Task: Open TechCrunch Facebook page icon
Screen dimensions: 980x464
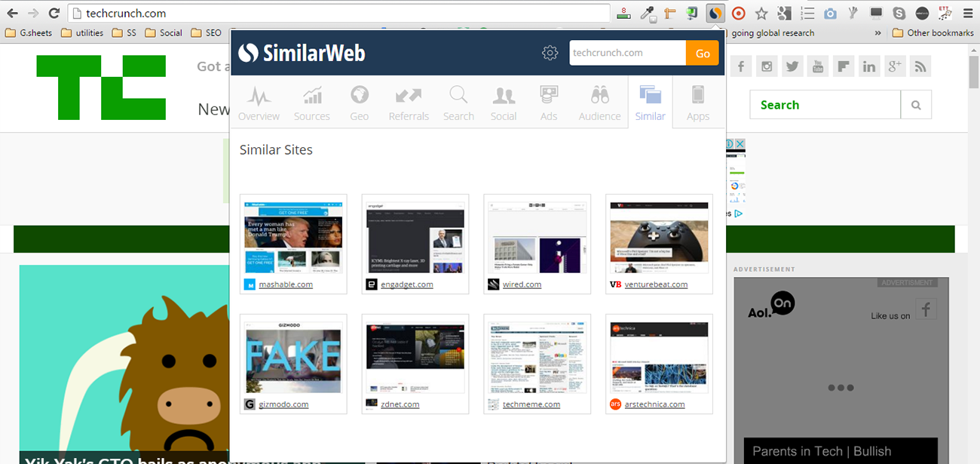Action: tap(741, 66)
